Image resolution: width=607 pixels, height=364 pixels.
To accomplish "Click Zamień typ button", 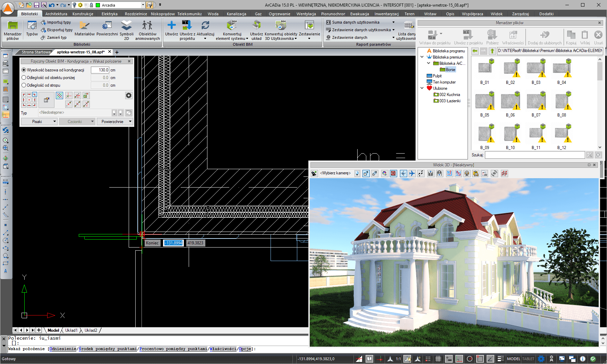I will tap(54, 37).
